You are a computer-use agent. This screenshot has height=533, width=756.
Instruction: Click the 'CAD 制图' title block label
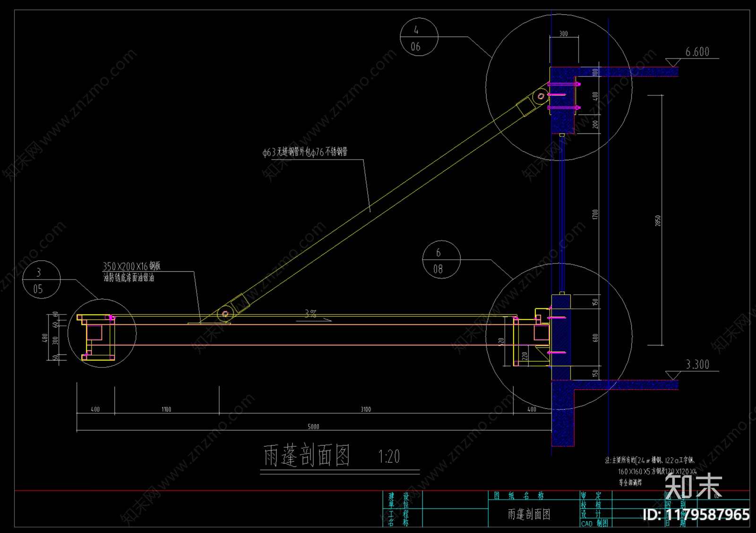[x=594, y=523]
